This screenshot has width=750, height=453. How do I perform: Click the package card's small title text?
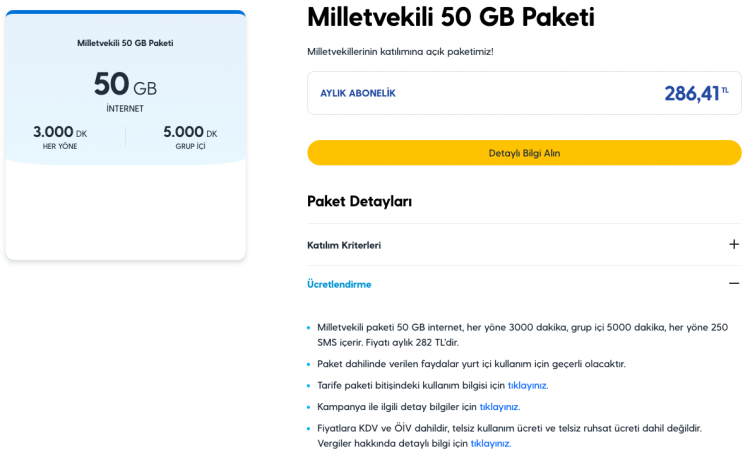pyautogui.click(x=125, y=43)
